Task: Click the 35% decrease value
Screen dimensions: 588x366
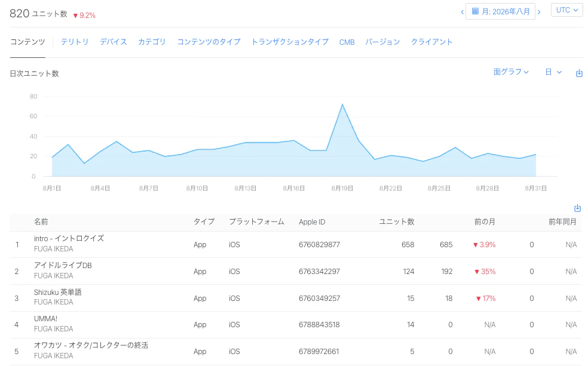Action: click(485, 272)
